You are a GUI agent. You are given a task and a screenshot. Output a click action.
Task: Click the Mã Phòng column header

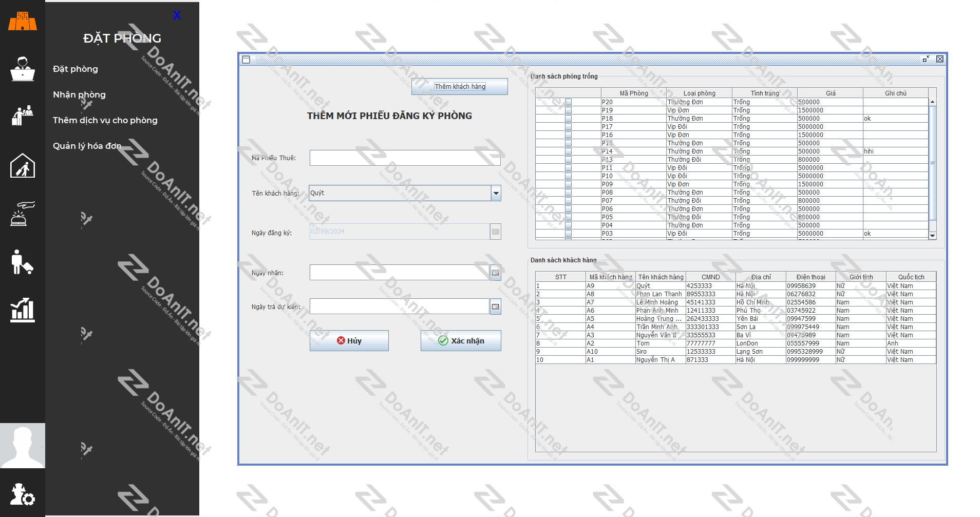[x=634, y=93]
